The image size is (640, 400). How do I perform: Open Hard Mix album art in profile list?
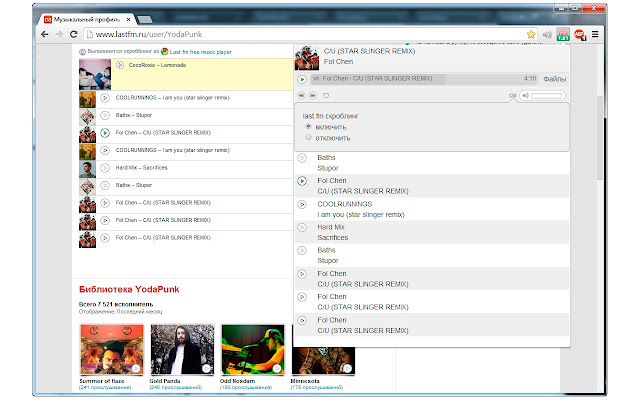(87, 169)
